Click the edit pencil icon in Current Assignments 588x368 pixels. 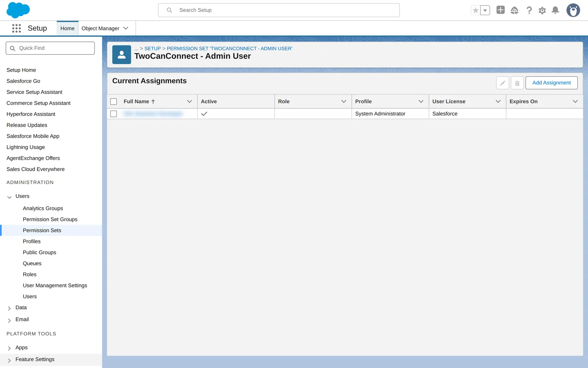(502, 83)
